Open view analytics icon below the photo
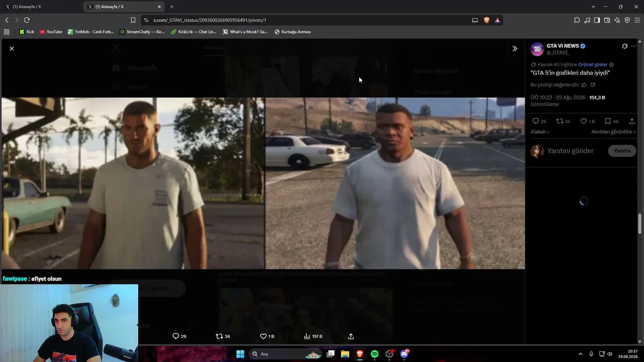Viewport: 644px width, 362px height. tap(306, 336)
